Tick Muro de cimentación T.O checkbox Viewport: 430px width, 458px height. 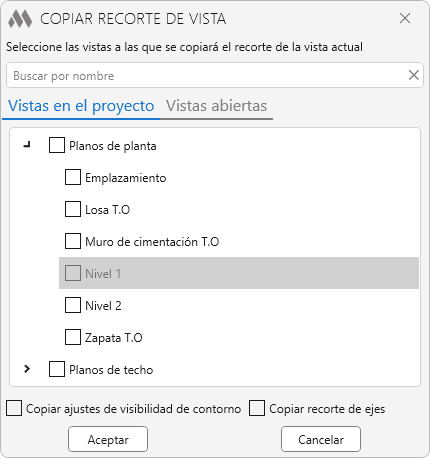click(73, 241)
